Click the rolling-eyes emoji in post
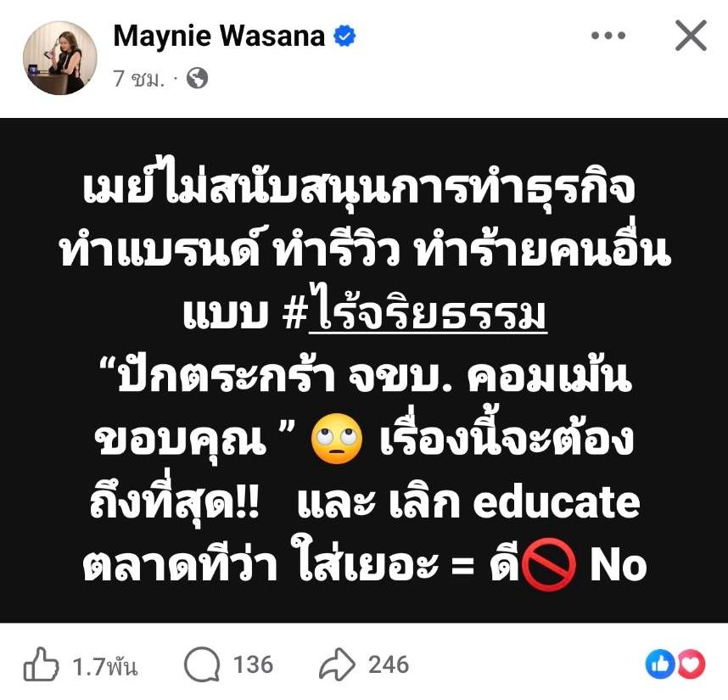728x700 pixels. click(337, 439)
